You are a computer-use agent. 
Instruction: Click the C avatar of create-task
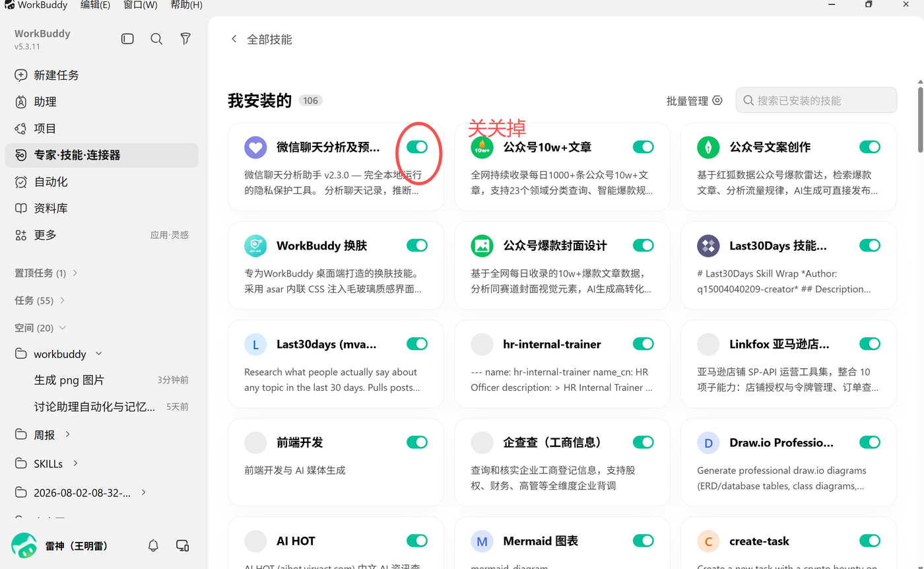tap(708, 541)
